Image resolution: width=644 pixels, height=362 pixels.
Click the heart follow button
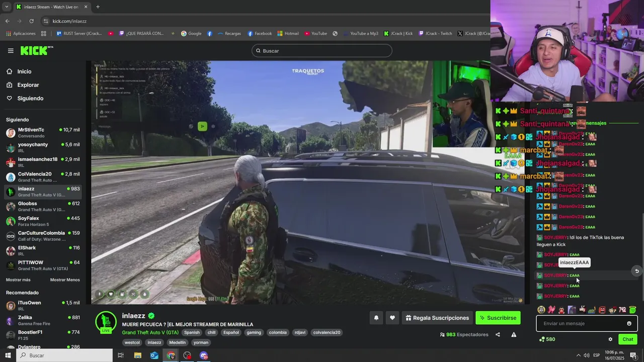click(x=392, y=318)
